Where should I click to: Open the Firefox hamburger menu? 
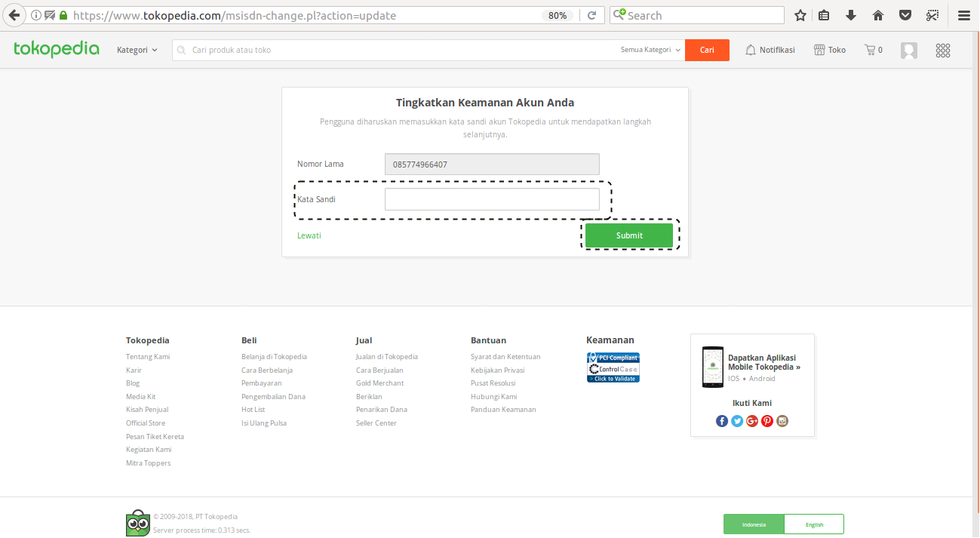point(963,15)
